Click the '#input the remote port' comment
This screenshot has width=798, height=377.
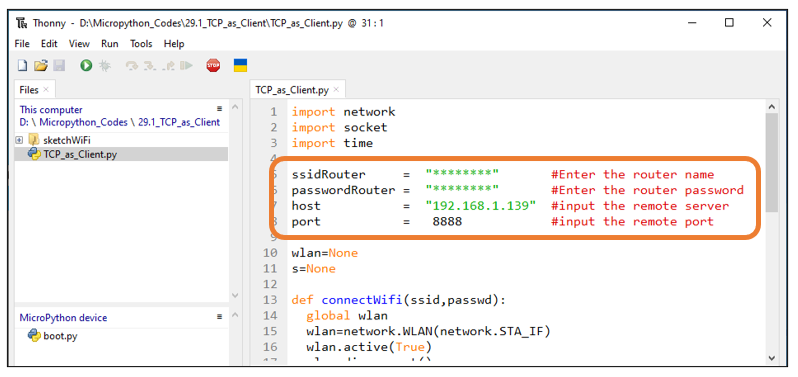tap(633, 222)
